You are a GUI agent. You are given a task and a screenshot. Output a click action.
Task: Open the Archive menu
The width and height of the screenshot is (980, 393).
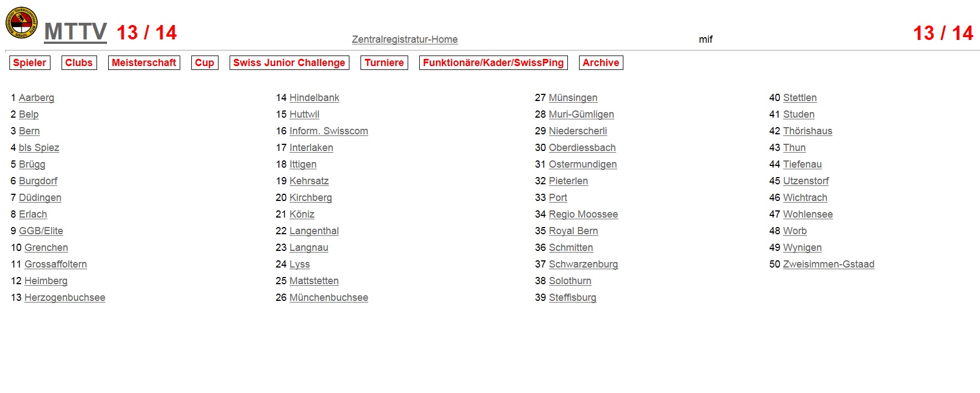[x=601, y=63]
